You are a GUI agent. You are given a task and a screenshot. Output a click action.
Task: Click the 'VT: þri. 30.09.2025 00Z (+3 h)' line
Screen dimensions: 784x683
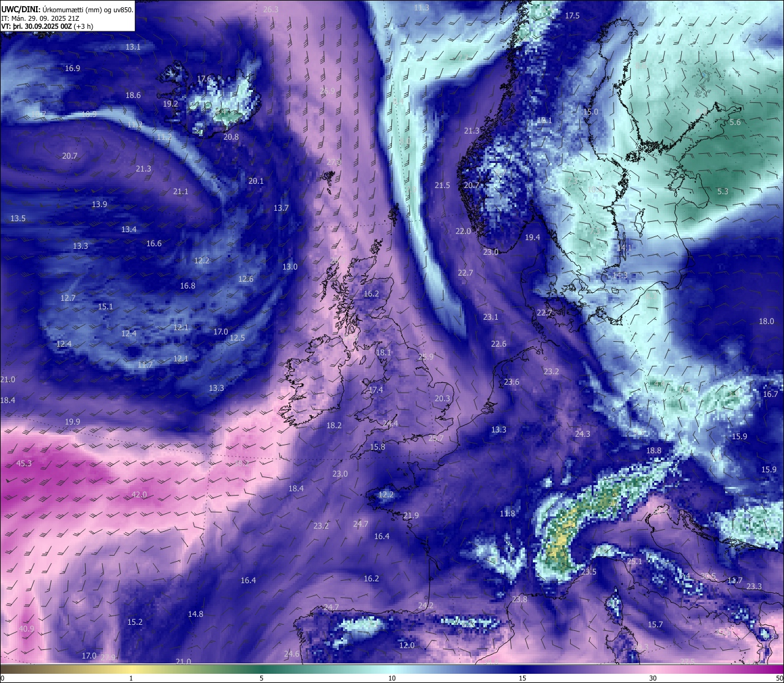click(47, 26)
